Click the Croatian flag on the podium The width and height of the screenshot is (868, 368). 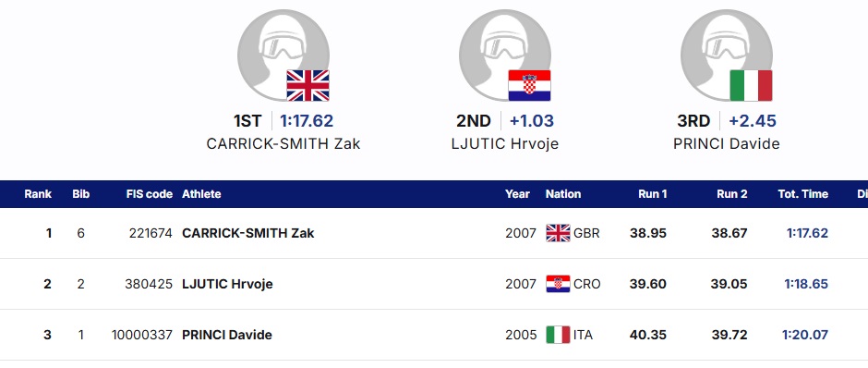coord(529,85)
